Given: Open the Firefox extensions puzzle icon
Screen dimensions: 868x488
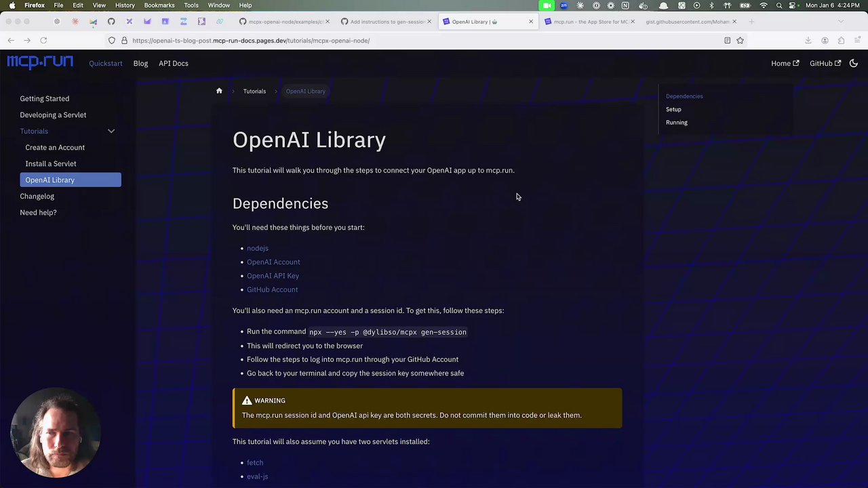Looking at the screenshot, I should click(x=841, y=41).
